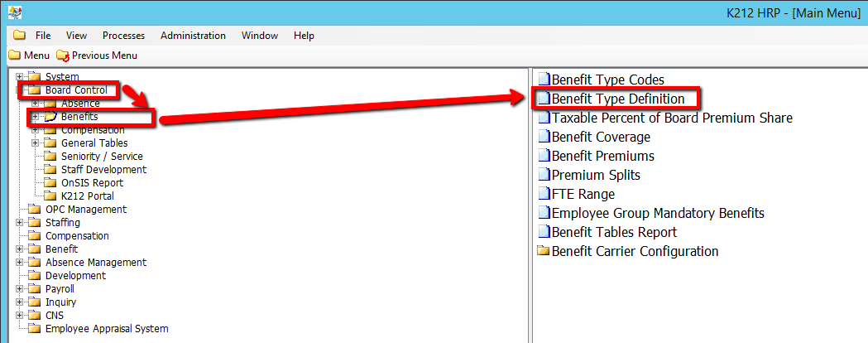Click the OnSIS Report folder icon
Viewport: 868px width, 343px height.
pyautogui.click(x=50, y=183)
